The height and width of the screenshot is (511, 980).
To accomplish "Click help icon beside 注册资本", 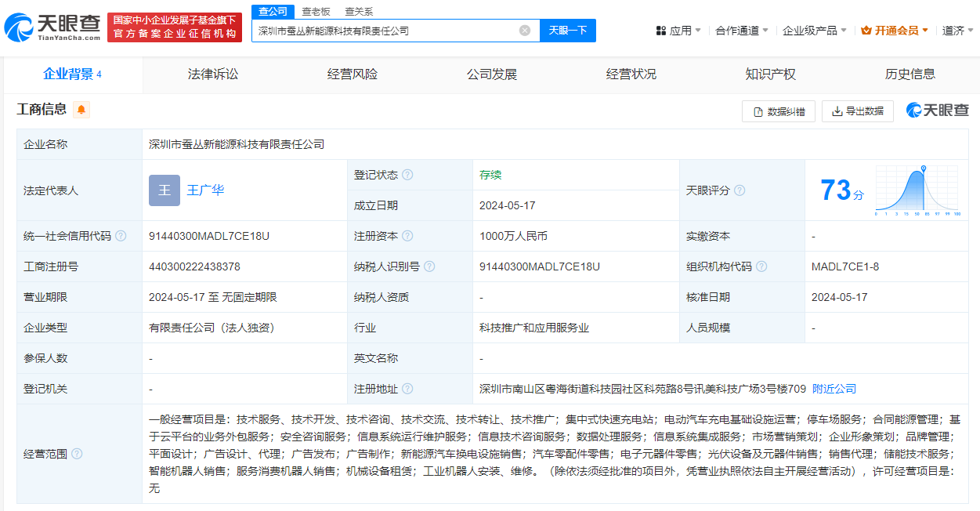I will (x=407, y=236).
